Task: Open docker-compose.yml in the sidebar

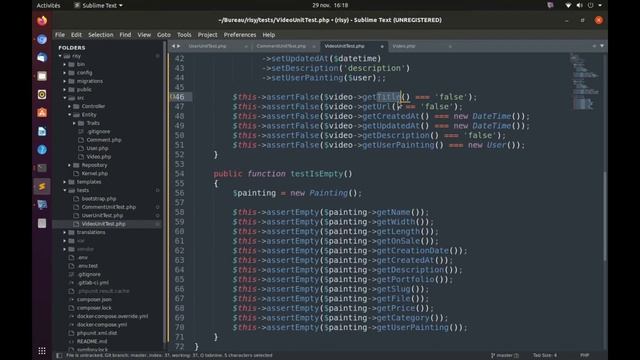Action: coord(102,324)
